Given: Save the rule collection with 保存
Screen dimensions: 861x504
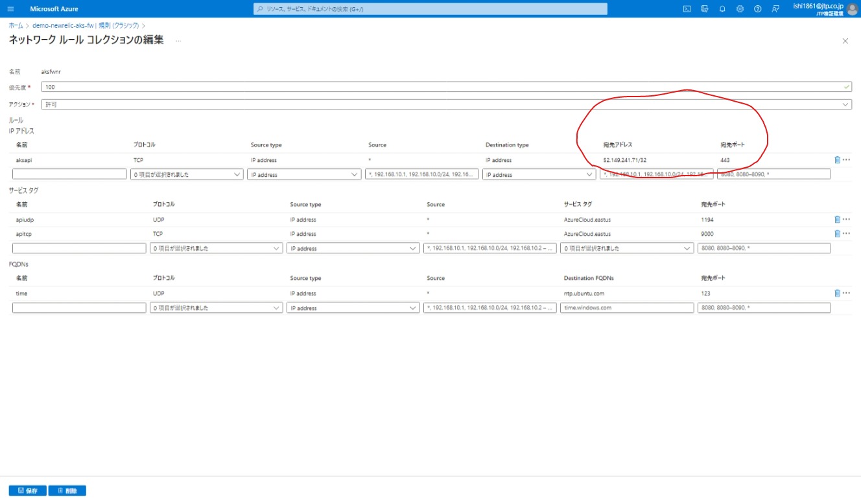Looking at the screenshot, I should coord(27,491).
